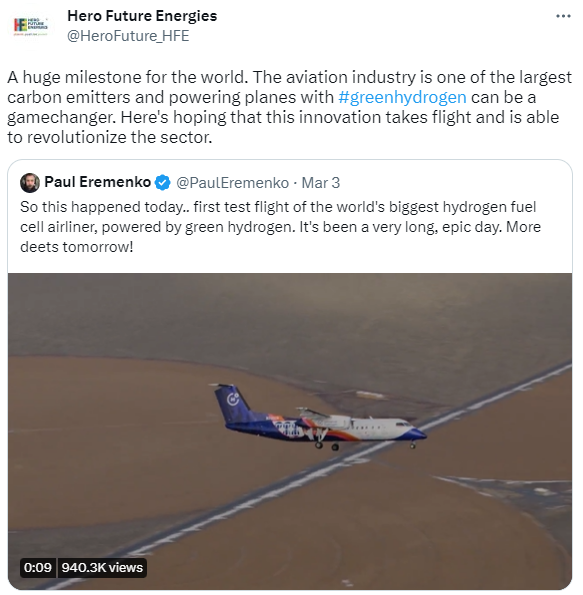Screen dimensions: 583x595
Task: Click the airplane in the video thumbnail
Action: tap(320, 418)
